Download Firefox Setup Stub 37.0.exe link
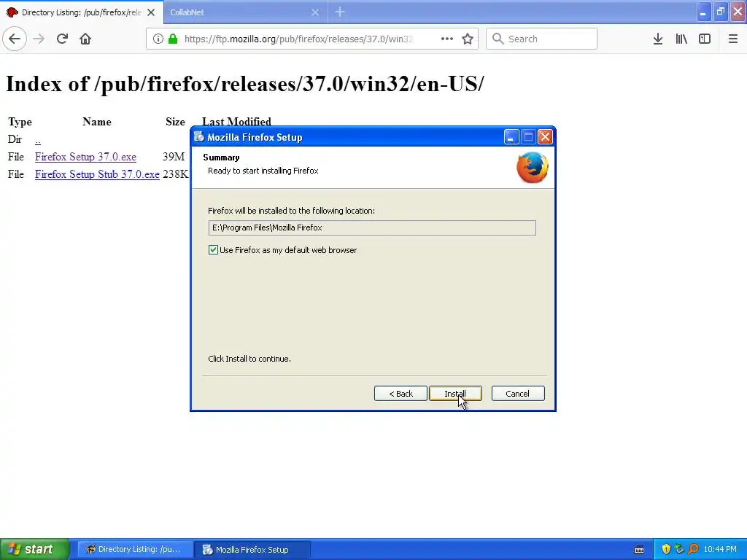 click(97, 174)
